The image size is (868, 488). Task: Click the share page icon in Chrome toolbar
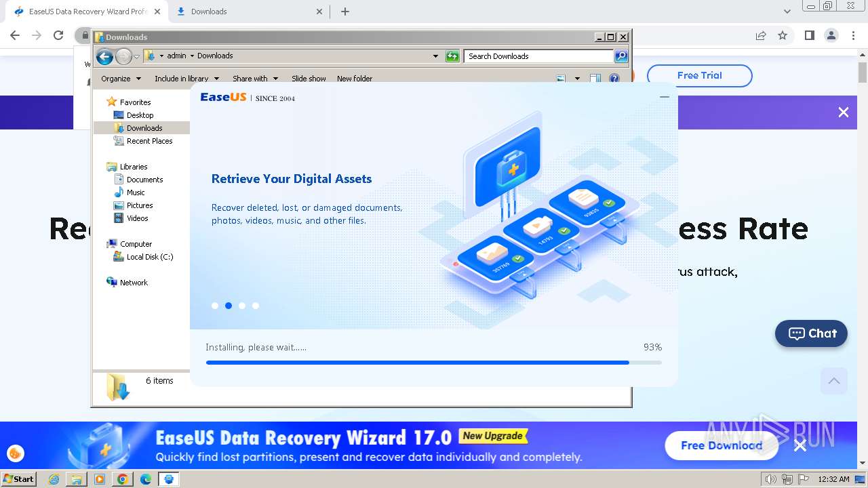(761, 35)
